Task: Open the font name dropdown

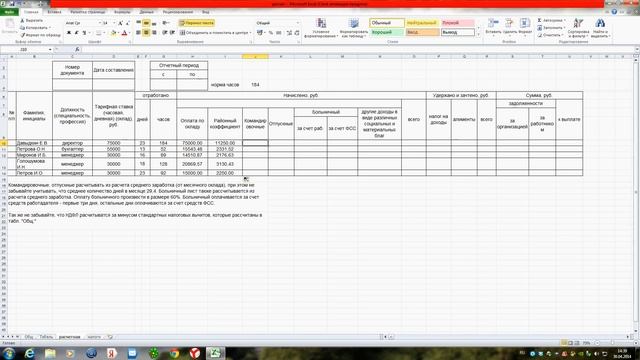Action: [x=99, y=23]
